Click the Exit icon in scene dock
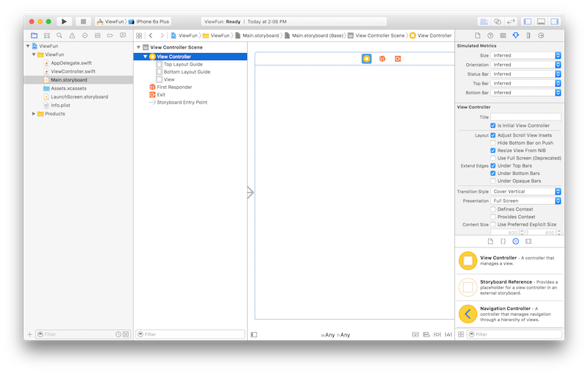The width and height of the screenshot is (588, 374). 398,59
